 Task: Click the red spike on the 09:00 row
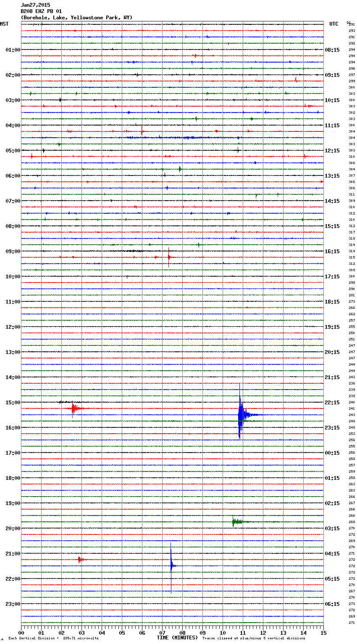pyautogui.click(x=169, y=257)
